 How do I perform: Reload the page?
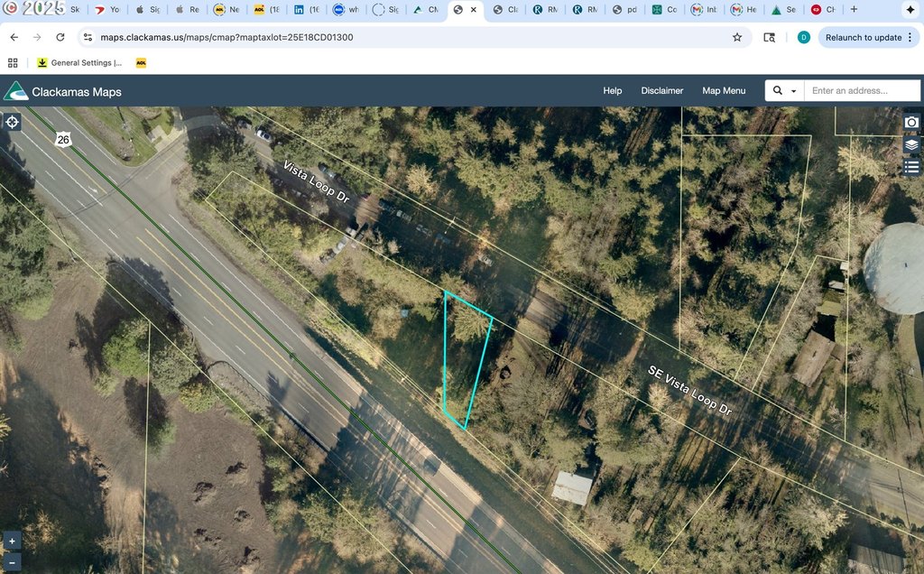click(x=60, y=37)
